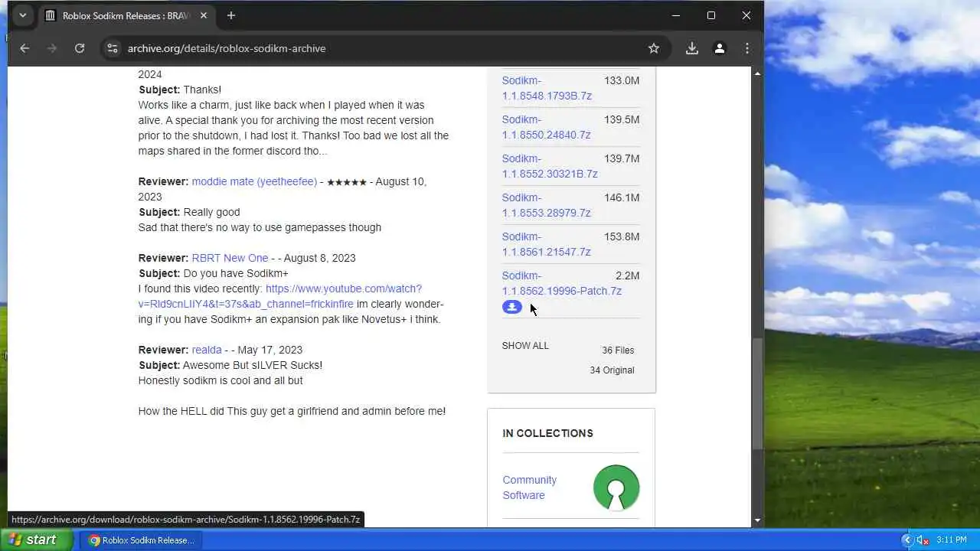Click the browser forward arrow

[52, 48]
